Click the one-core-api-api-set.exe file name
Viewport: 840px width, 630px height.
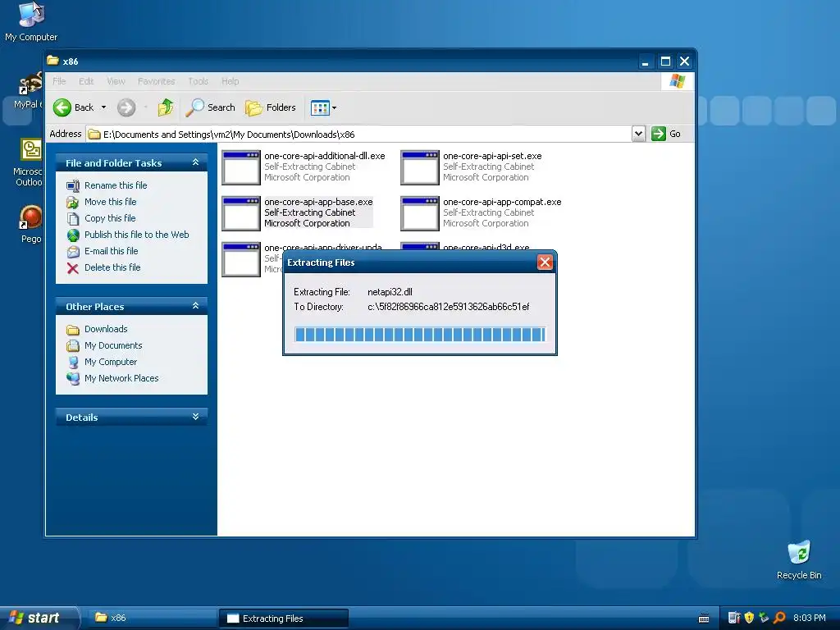coord(492,156)
